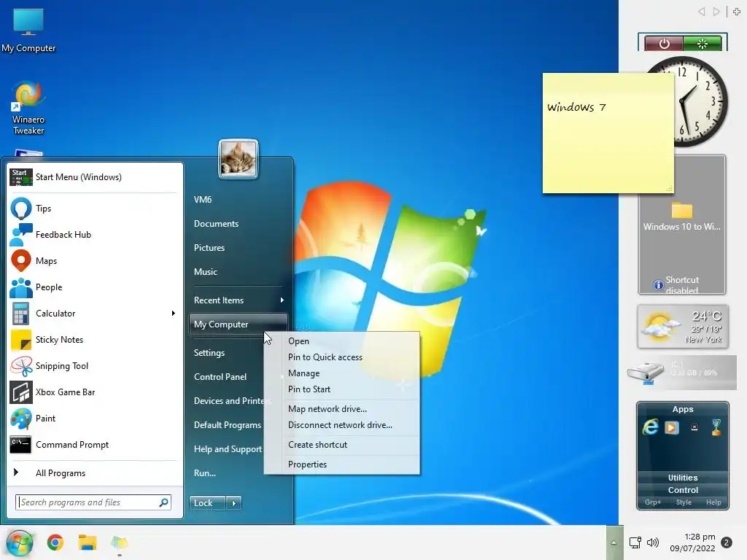
Task: Open Music from the Start menu
Action: pos(206,272)
